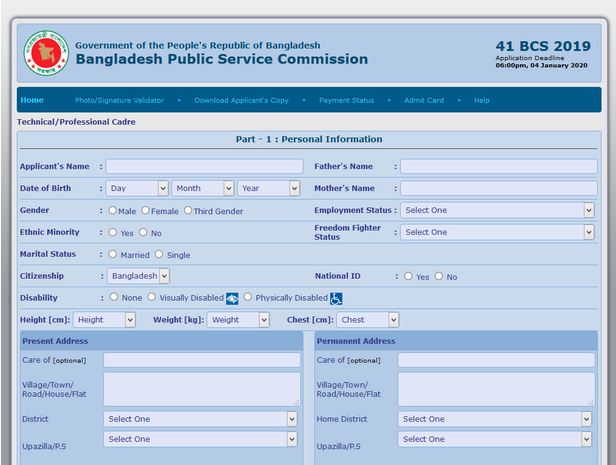Open the Help page
The image size is (616, 465).
482,100
